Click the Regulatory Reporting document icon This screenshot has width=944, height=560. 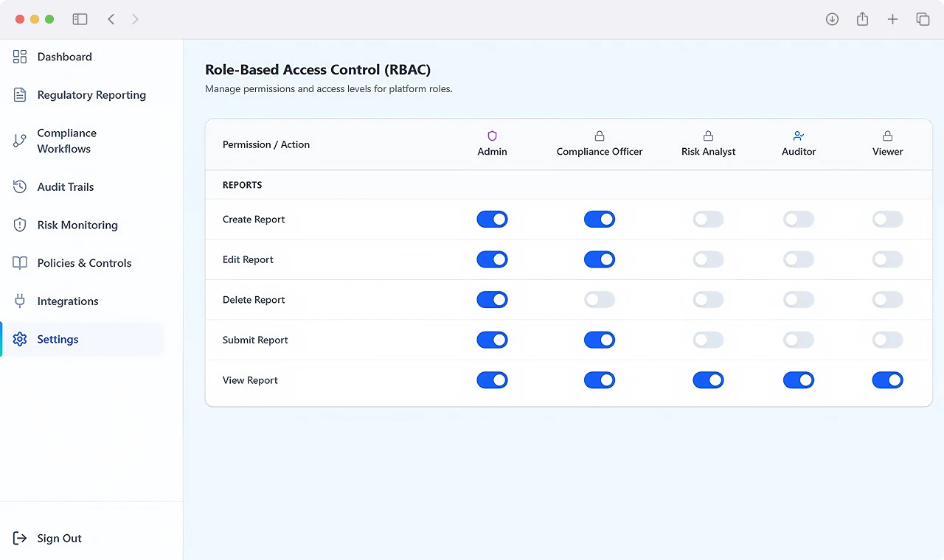[20, 95]
